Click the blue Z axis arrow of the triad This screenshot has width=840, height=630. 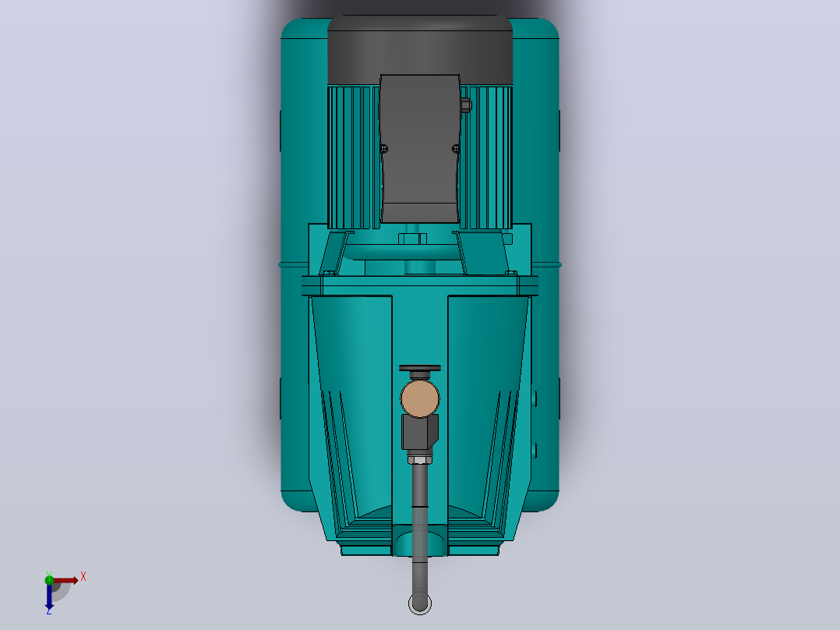[49, 596]
